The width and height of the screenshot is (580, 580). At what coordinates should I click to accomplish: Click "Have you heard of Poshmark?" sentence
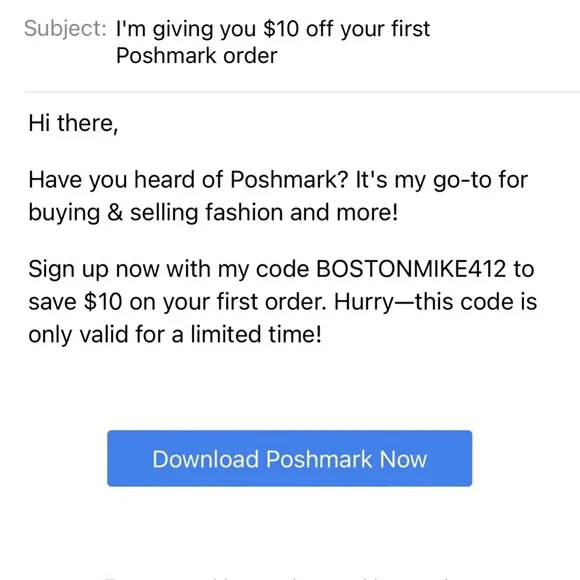click(188, 180)
